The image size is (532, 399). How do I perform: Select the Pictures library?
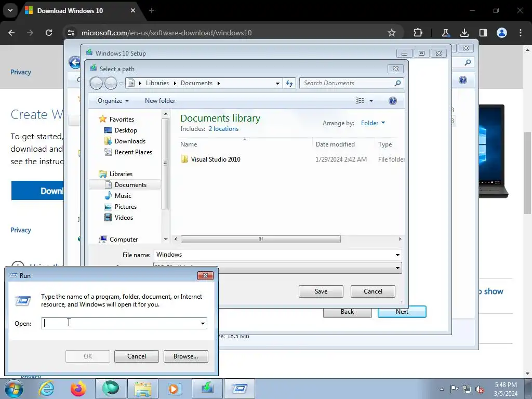pos(125,207)
